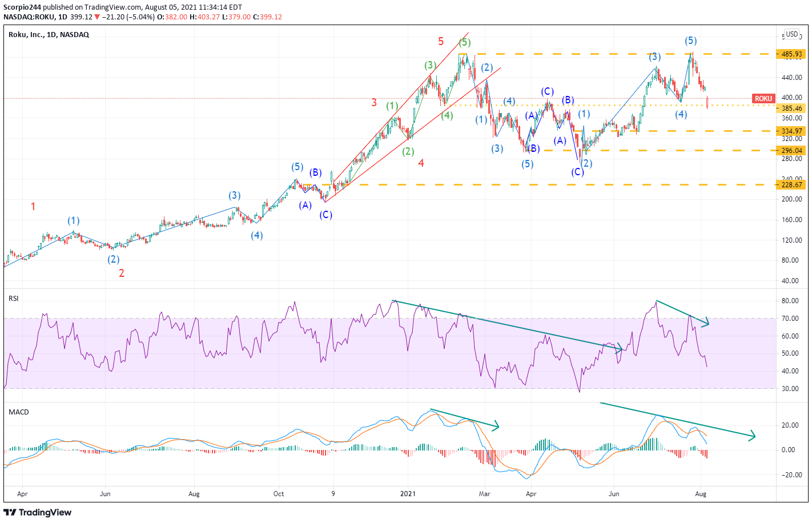This screenshot has width=812, height=523.
Task: Select the ROKU last price tag
Action: [763, 99]
